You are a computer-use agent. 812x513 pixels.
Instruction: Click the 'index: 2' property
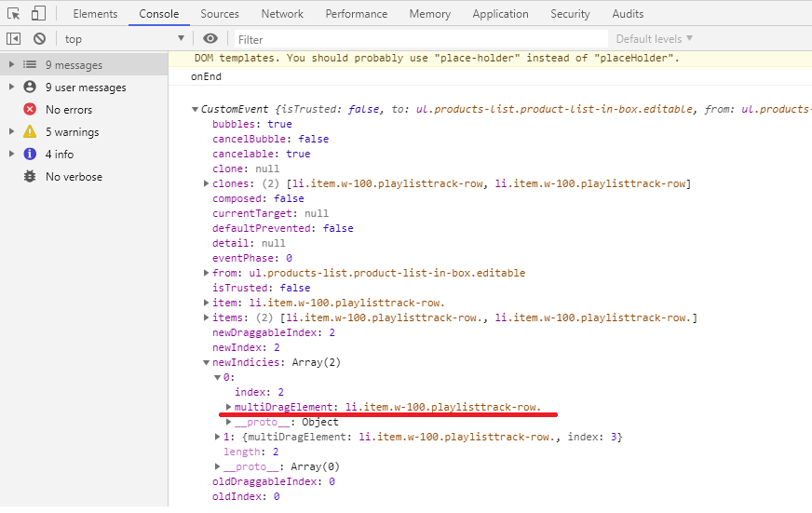pos(260,392)
